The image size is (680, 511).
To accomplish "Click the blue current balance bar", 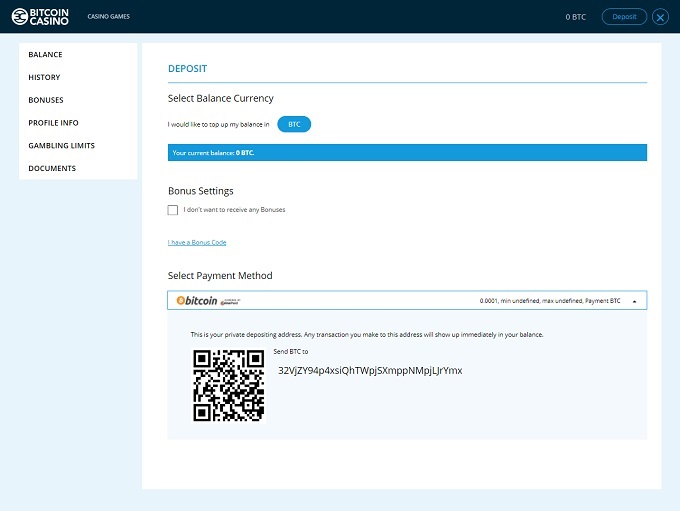I will [407, 153].
